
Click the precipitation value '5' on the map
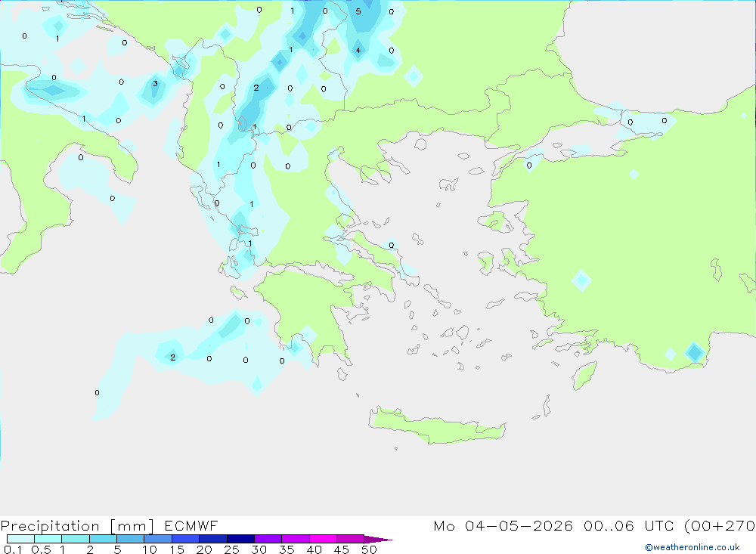point(358,11)
